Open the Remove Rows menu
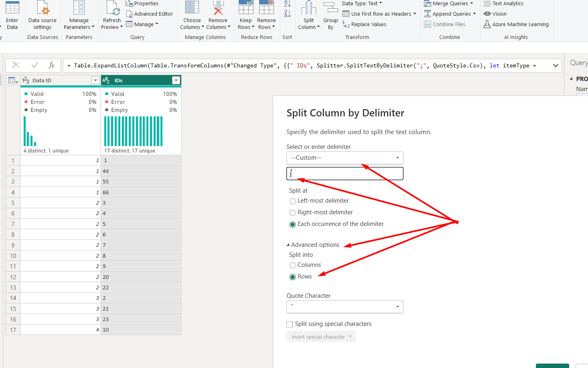 point(266,15)
